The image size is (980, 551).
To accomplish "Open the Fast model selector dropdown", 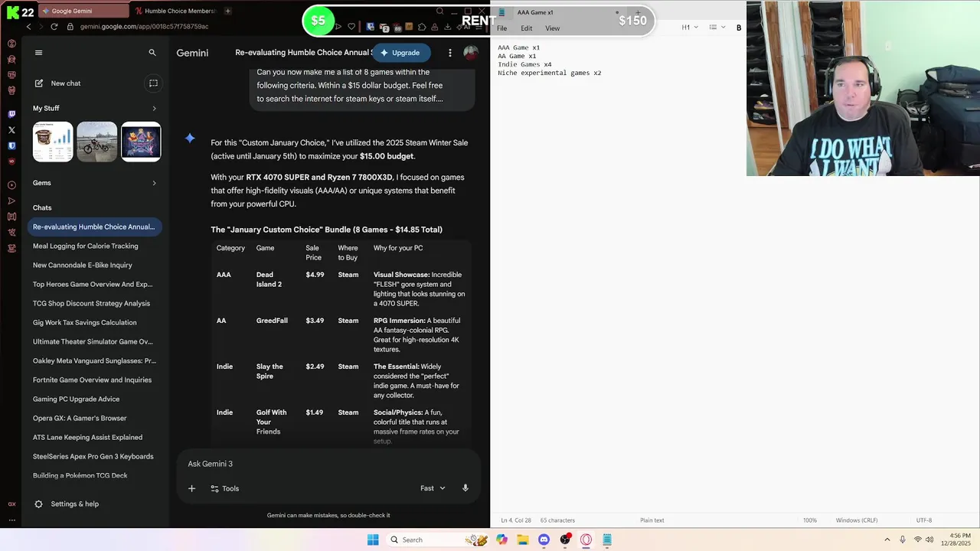I will click(433, 488).
